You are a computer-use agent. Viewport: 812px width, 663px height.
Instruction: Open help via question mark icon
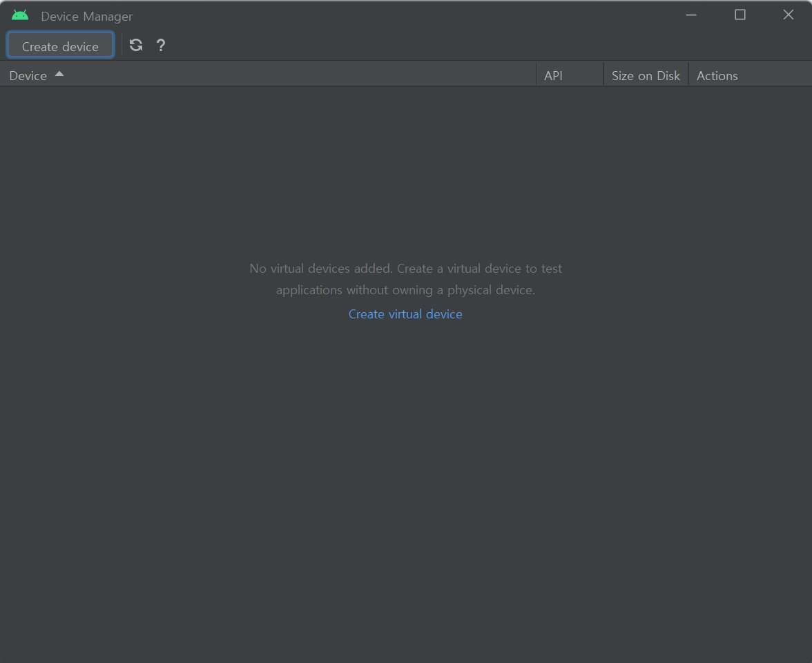tap(161, 46)
